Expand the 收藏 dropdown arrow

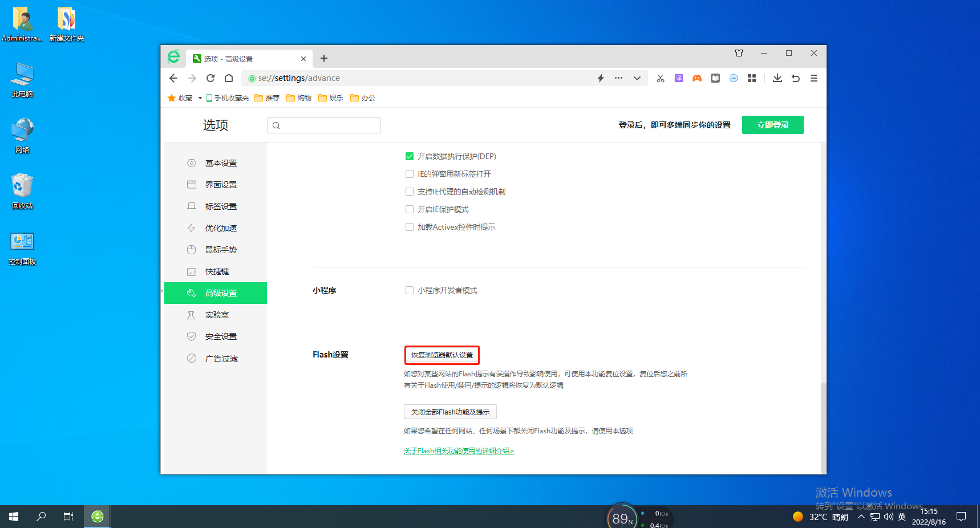(x=200, y=98)
